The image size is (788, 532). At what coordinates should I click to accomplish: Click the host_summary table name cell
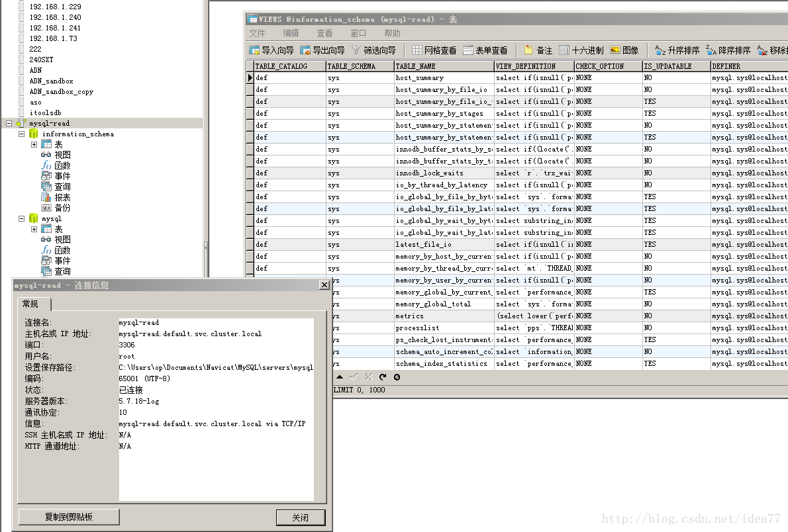[444, 78]
